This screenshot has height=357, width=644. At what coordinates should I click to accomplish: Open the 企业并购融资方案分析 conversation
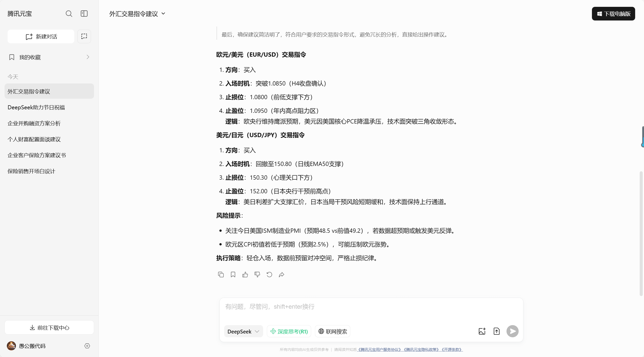pyautogui.click(x=34, y=123)
